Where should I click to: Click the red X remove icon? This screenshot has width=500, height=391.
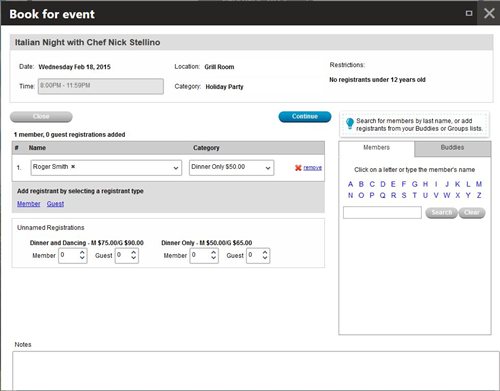pos(298,168)
